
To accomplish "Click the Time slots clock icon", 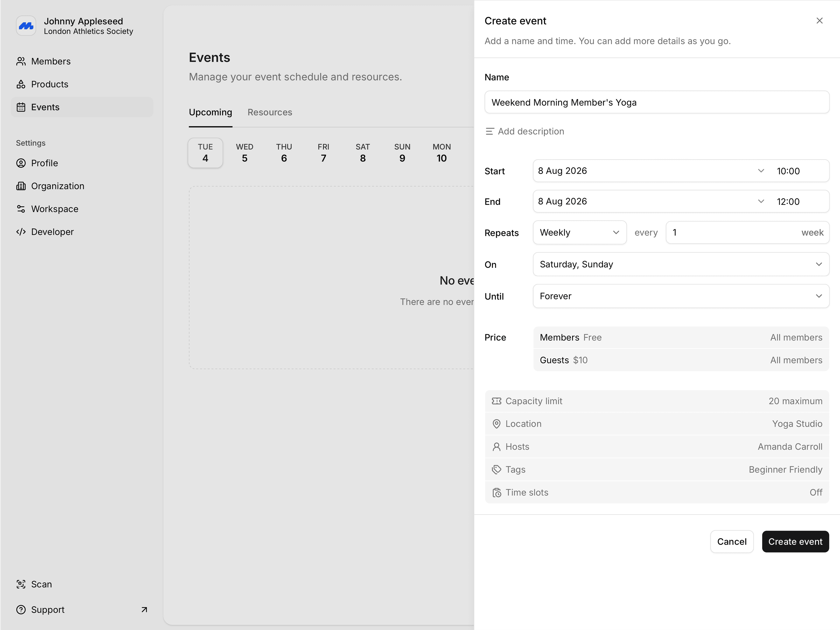I will [496, 492].
